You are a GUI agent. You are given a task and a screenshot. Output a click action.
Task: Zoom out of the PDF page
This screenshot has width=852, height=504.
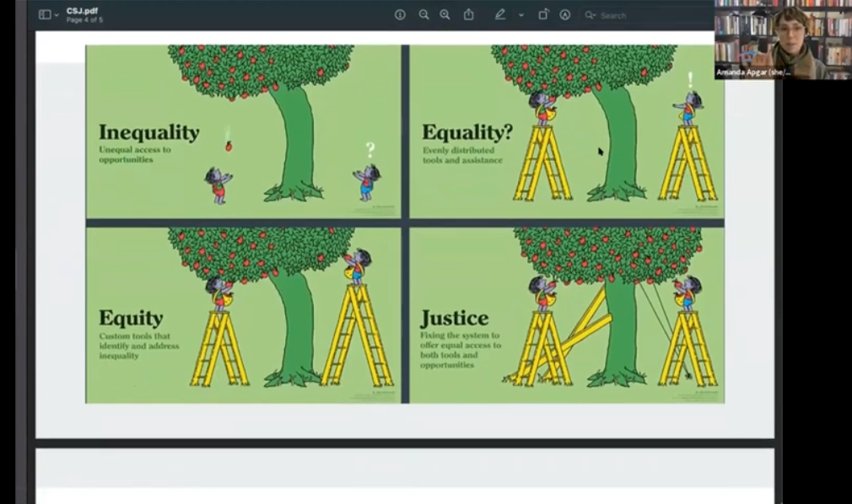click(x=423, y=14)
